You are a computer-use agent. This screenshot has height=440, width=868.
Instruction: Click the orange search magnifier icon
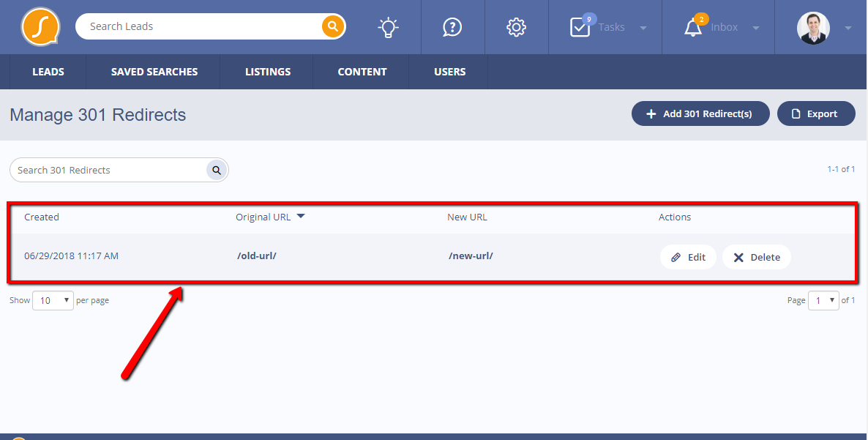(333, 27)
